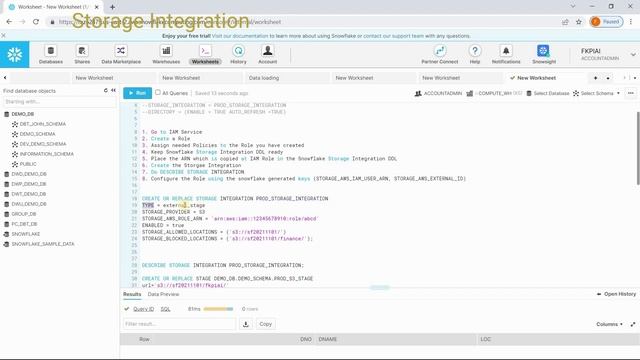Refresh the database objects list
640x360 pixels.
pyautogui.click(x=106, y=91)
